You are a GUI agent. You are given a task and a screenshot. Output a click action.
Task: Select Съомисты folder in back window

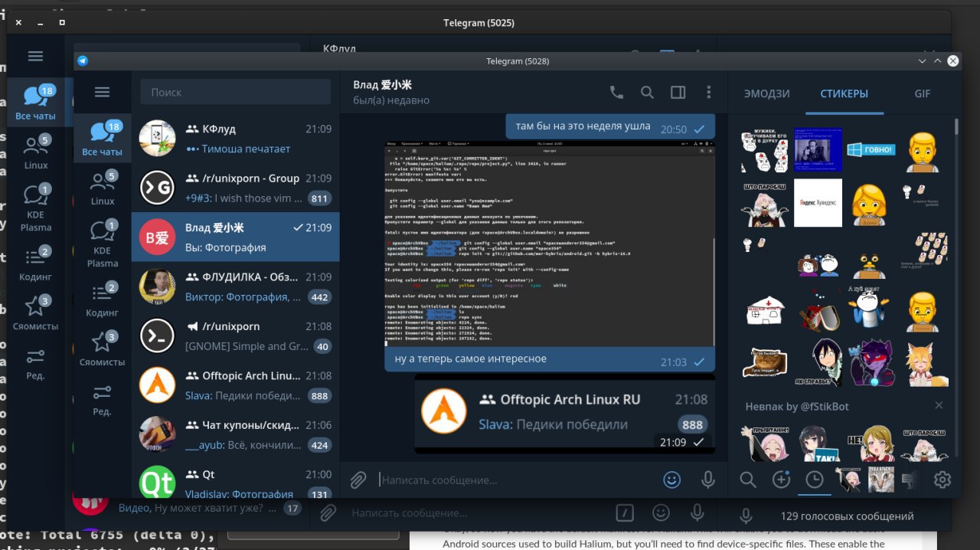(x=35, y=313)
